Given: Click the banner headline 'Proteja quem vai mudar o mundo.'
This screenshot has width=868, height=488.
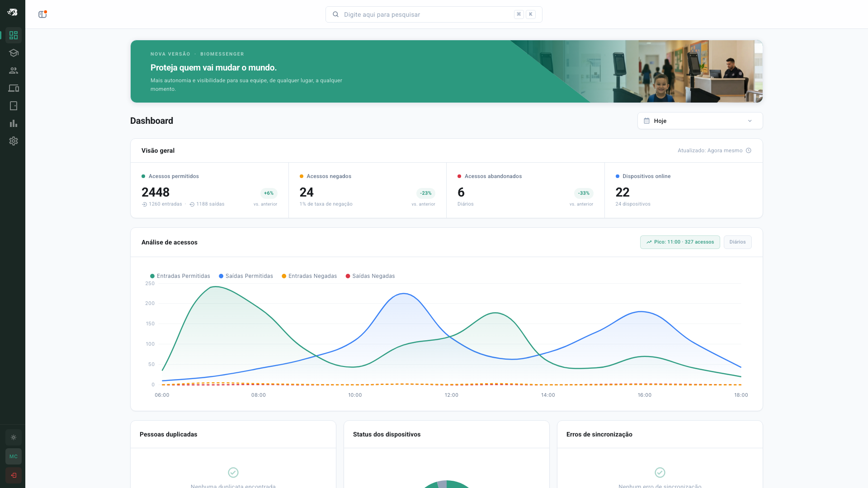Looking at the screenshot, I should point(213,67).
